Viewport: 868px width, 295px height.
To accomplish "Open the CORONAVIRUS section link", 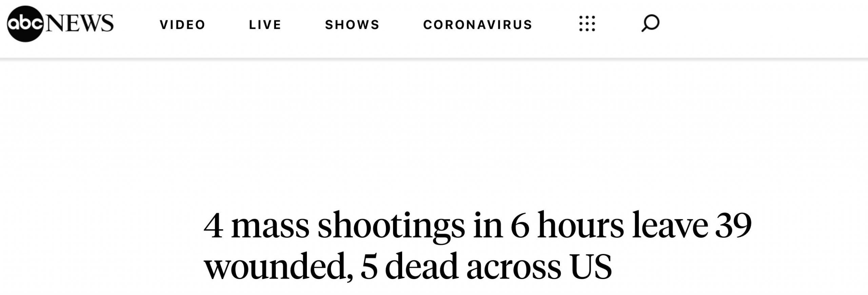I will tap(478, 24).
